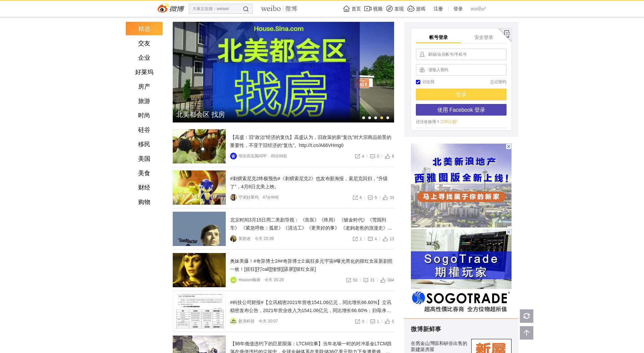Viewport: 644px width, 353px height.
Task: Open the 发现 discover link
Action: (x=395, y=9)
